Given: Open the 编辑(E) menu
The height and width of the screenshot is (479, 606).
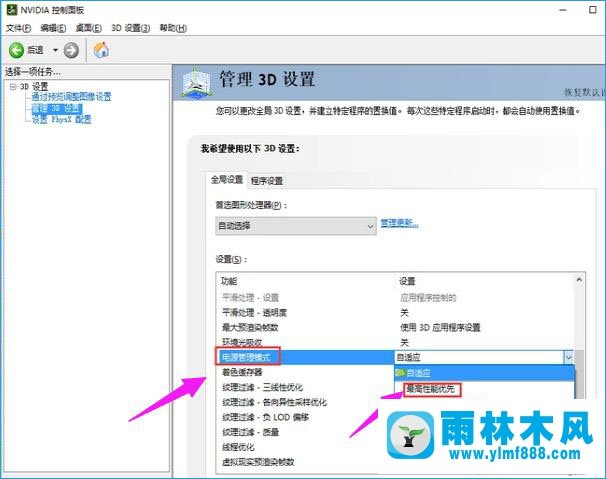Looking at the screenshot, I should (x=53, y=28).
